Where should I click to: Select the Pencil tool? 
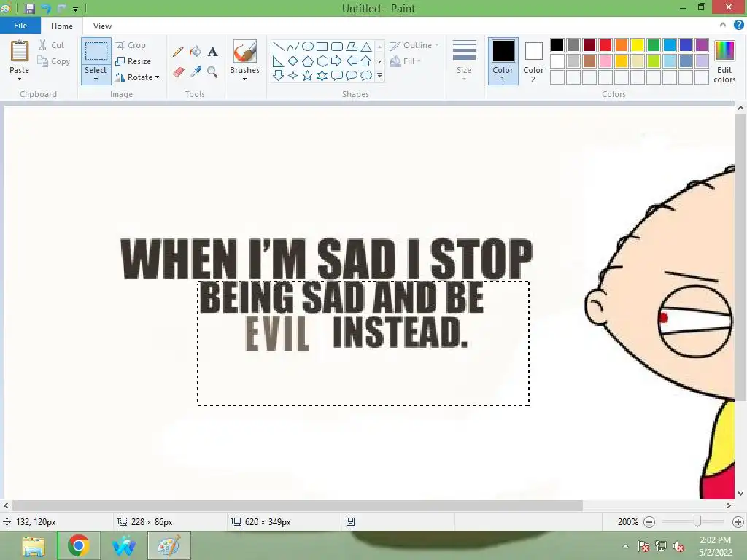178,52
